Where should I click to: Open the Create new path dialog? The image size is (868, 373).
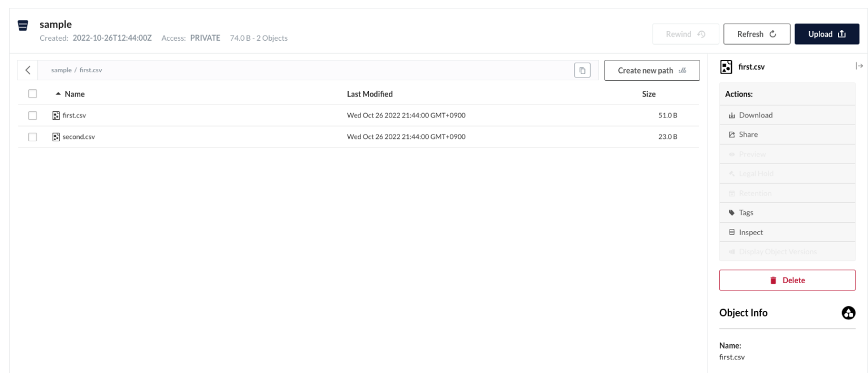point(652,70)
